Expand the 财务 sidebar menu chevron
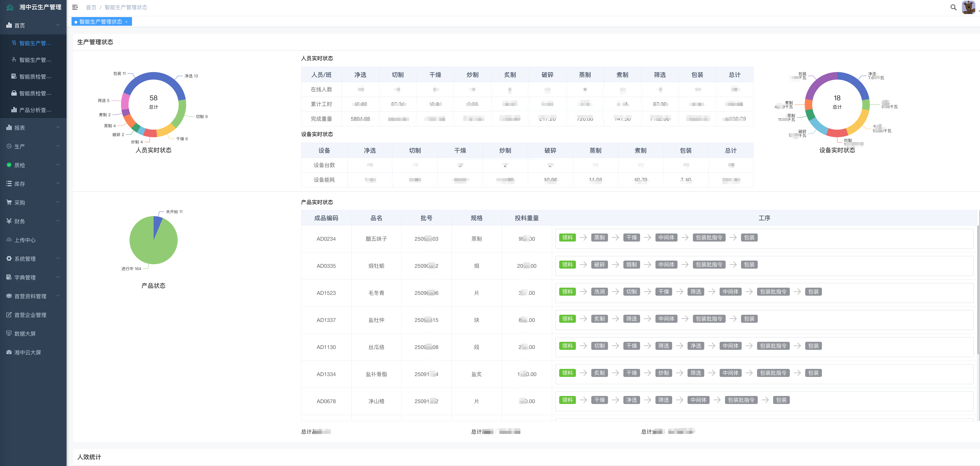 pyautogui.click(x=58, y=221)
